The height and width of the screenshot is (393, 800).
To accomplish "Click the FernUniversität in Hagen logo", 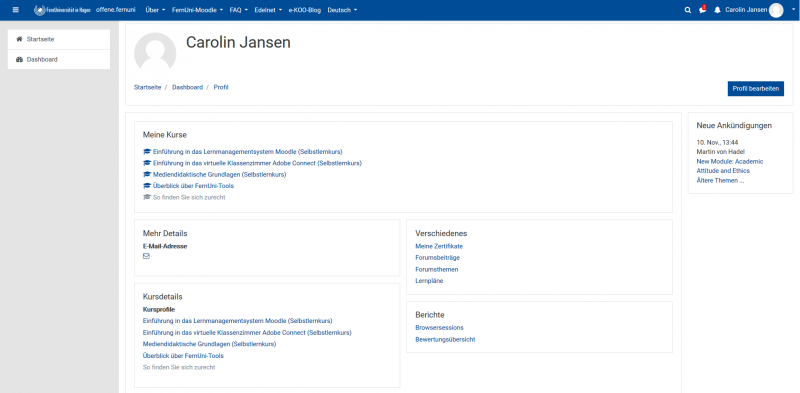I will [62, 10].
